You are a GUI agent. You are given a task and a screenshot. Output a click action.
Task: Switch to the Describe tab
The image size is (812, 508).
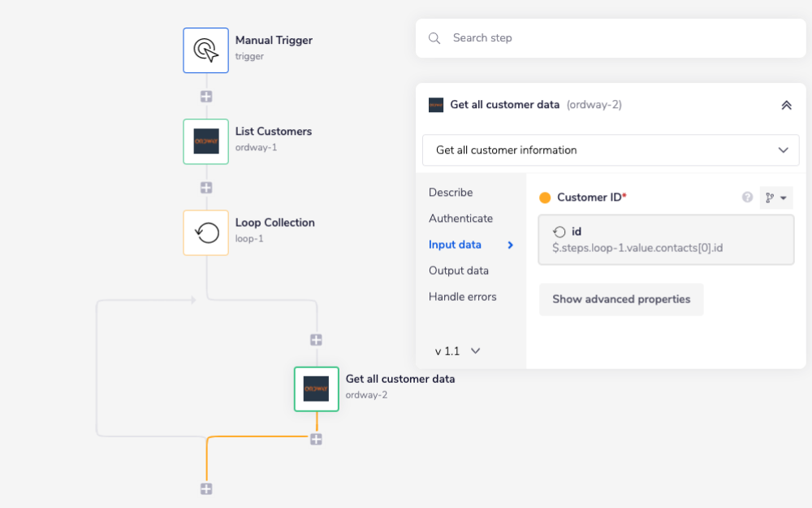tap(451, 193)
